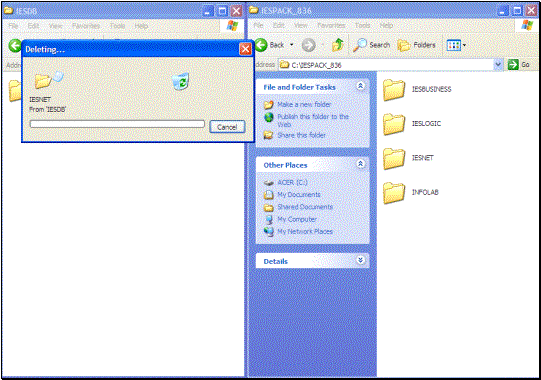This screenshot has height=380, width=541.
Task: Select the IESBUSINESS folder icon
Action: (x=394, y=90)
